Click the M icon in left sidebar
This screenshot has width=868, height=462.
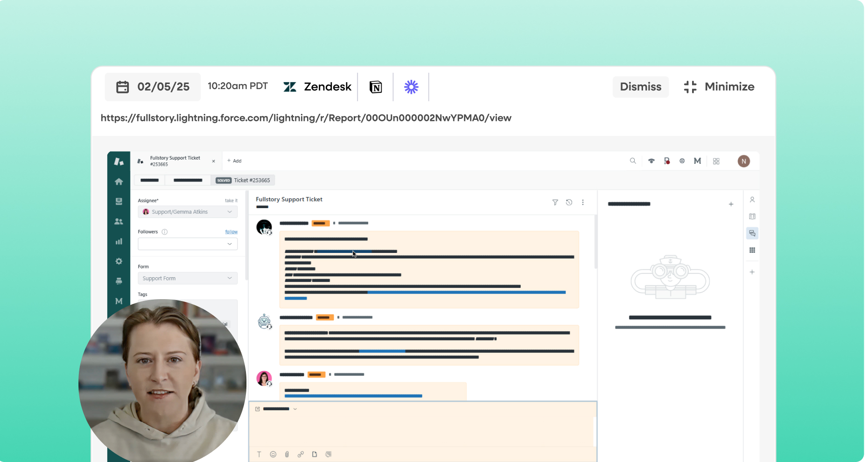119,301
